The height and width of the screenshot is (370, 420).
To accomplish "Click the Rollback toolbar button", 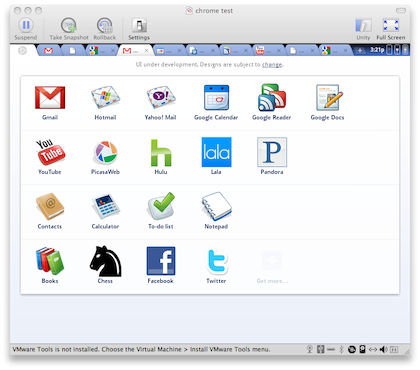I will 105,29.
